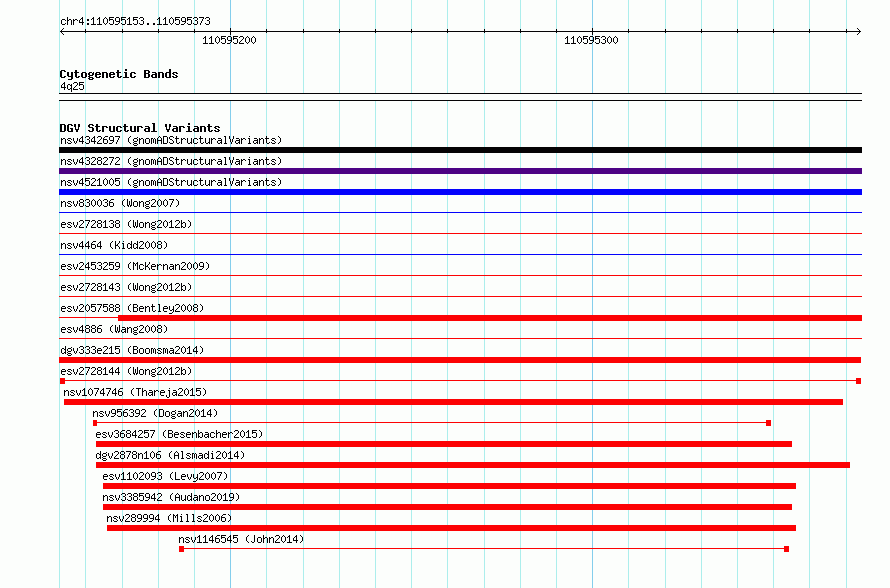Select thick red bar under esv1102093

450,486
